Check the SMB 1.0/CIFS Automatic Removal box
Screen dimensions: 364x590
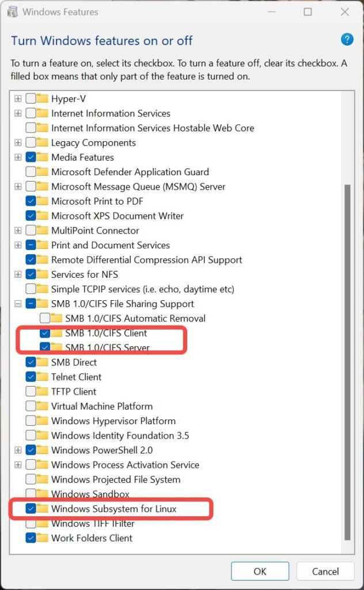coord(44,318)
